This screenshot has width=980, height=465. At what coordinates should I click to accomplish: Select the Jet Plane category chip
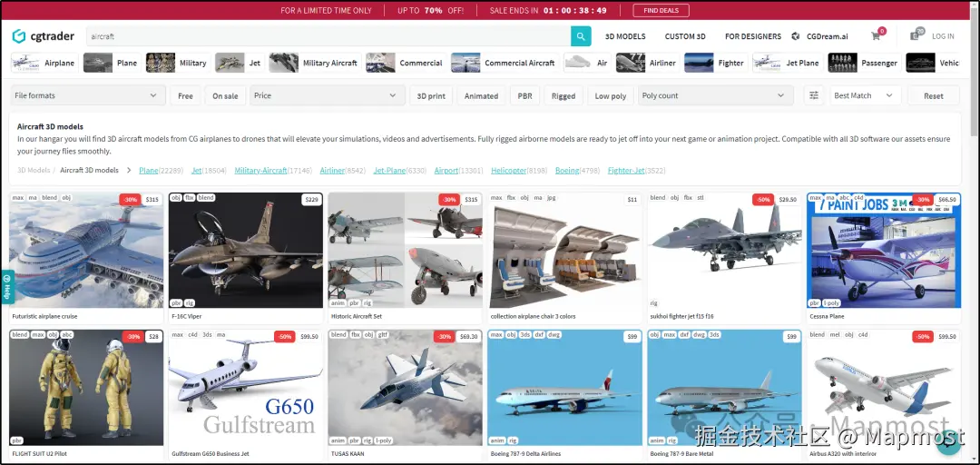[788, 63]
